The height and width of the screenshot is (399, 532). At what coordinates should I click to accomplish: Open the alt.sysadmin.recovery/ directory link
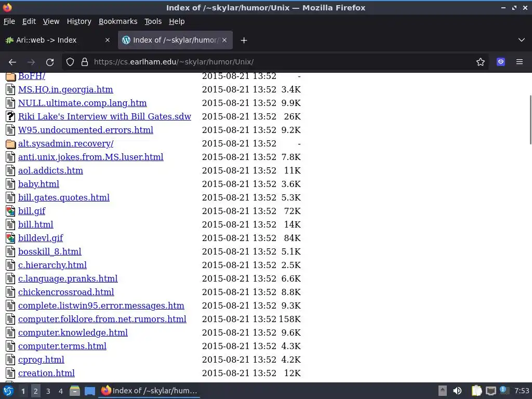[66, 143]
